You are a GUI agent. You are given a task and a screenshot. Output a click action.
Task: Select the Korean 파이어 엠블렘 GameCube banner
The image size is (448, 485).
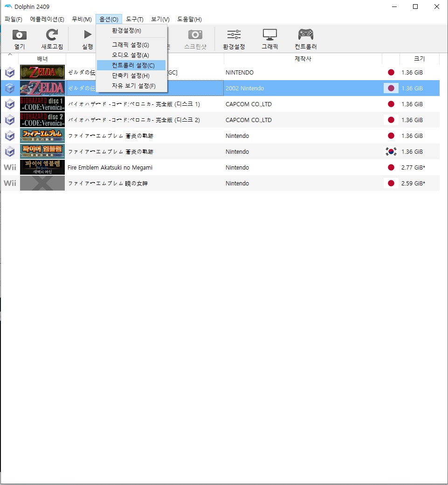pyautogui.click(x=42, y=151)
